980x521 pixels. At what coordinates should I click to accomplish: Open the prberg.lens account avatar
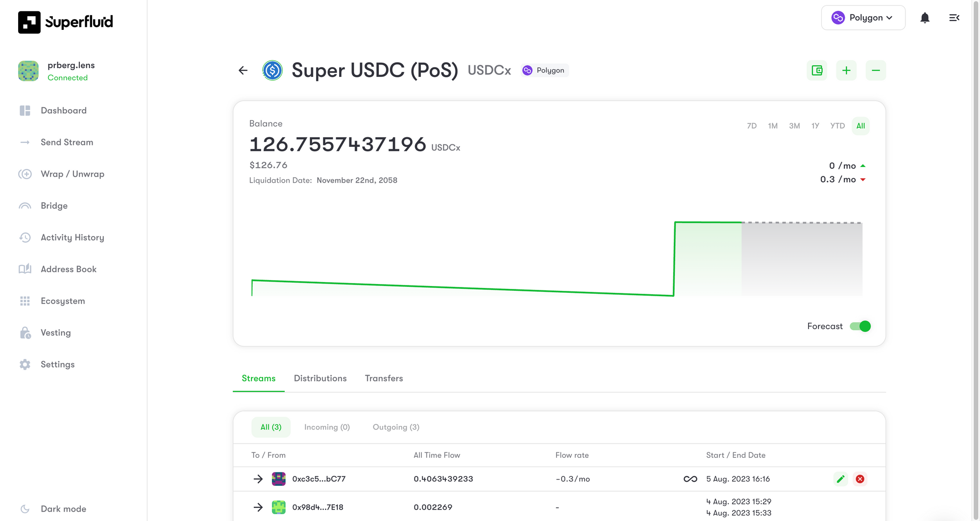coord(28,71)
